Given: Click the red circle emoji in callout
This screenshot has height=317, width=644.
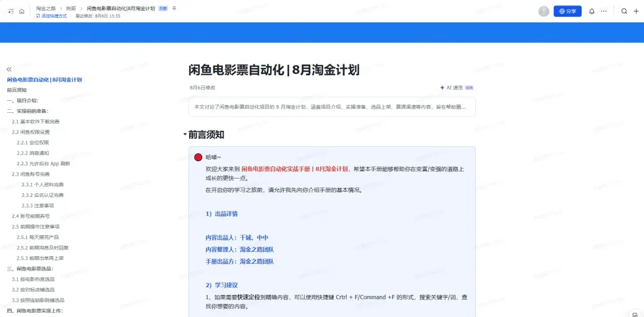Looking at the screenshot, I should pos(199,158).
